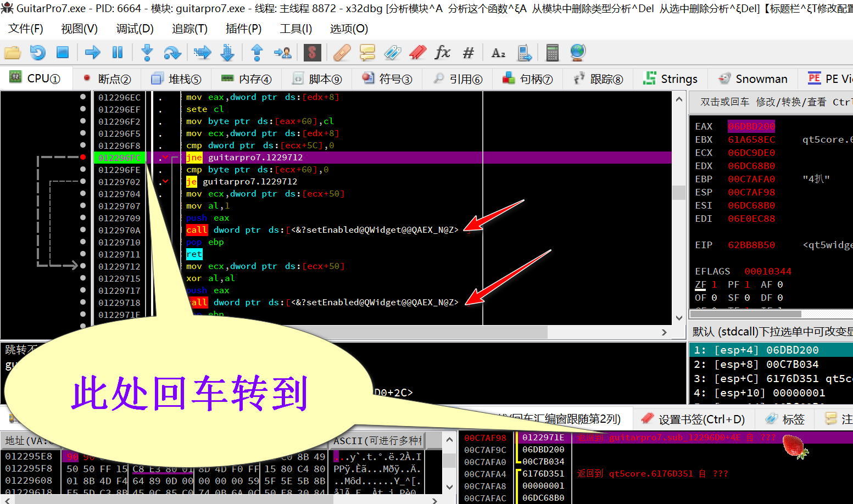
Task: Start trace into from the toolbar
Action: click(203, 53)
